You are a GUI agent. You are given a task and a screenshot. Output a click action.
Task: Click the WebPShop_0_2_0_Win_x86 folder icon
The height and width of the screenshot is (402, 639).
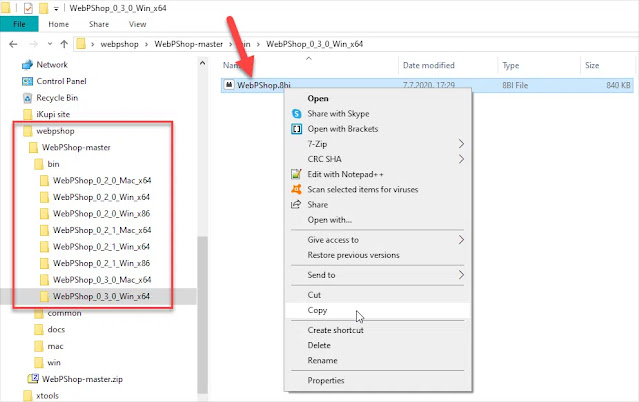pos(44,214)
